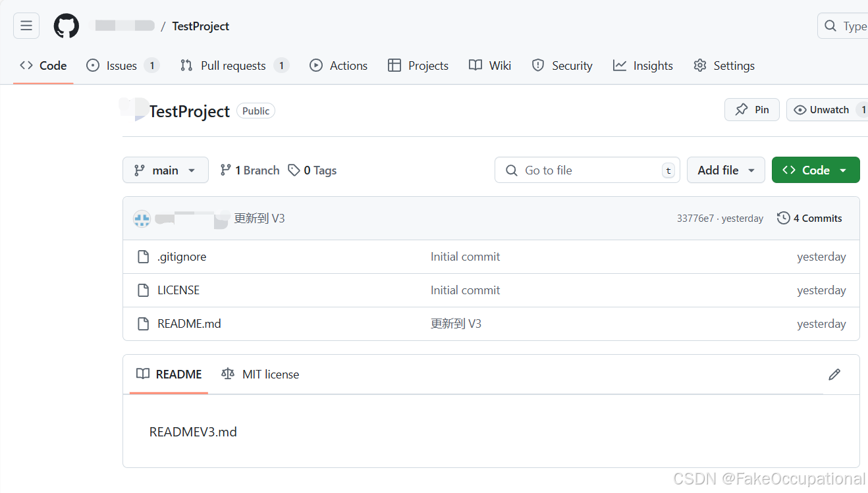Viewport: 868px width, 493px height.
Task: Open the Pull requests tab
Action: [234, 65]
